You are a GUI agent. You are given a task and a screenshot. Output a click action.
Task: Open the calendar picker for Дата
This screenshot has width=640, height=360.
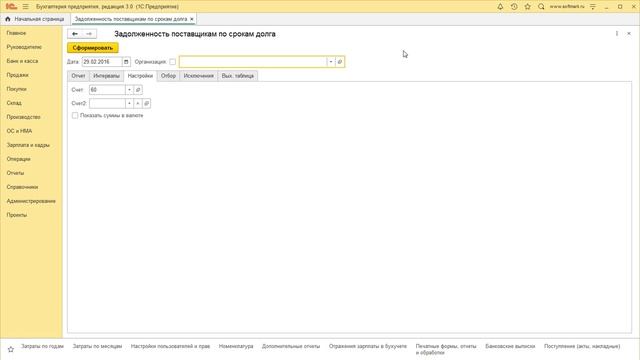[126, 62]
